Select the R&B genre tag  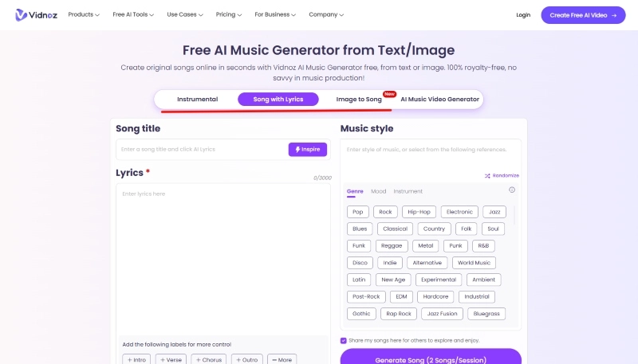[483, 246]
